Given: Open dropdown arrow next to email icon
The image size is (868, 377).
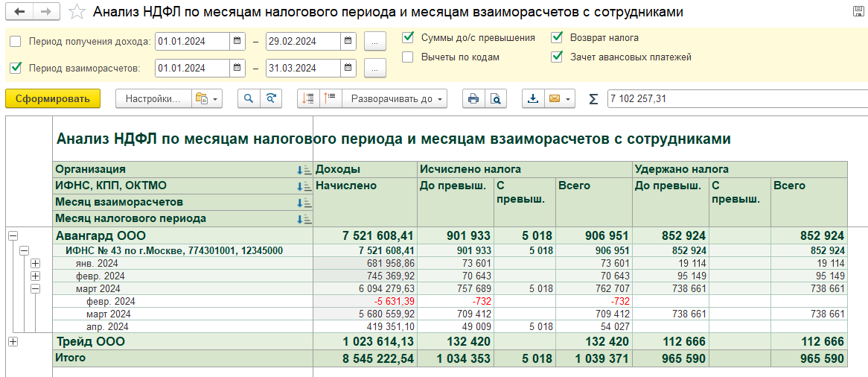Looking at the screenshot, I should [569, 99].
